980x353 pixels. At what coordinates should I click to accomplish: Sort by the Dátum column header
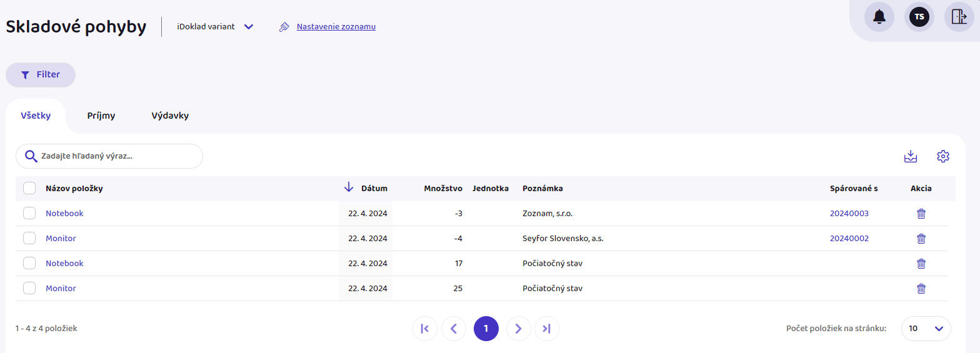coord(374,189)
